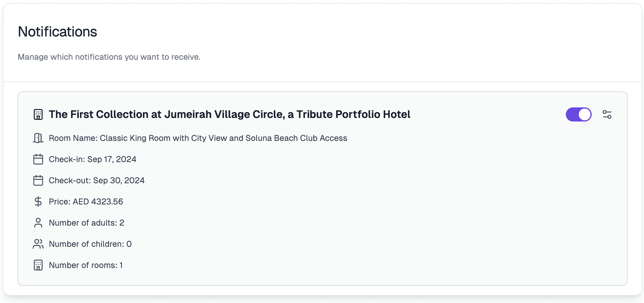Image resolution: width=644 pixels, height=303 pixels.
Task: Open notification filter settings sliders icon
Action: pyautogui.click(x=607, y=114)
